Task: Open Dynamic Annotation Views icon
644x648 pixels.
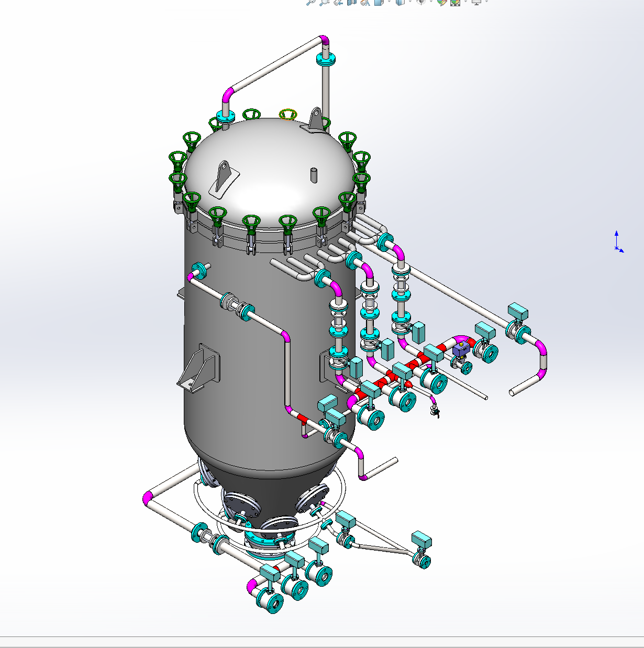Action: coord(365,2)
